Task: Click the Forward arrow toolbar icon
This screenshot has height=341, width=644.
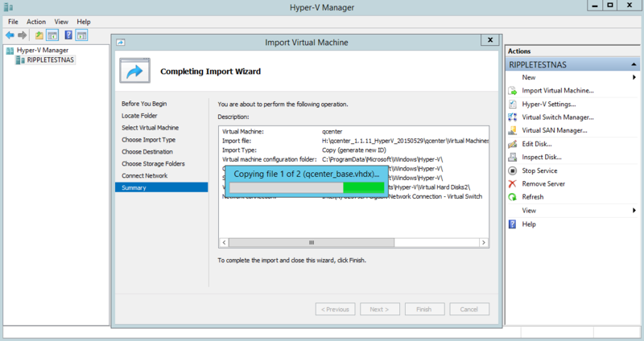Action: 23,35
